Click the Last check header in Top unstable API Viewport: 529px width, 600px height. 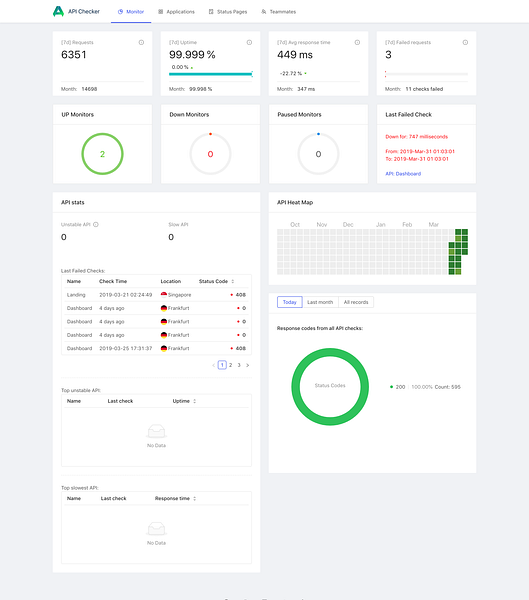120,401
